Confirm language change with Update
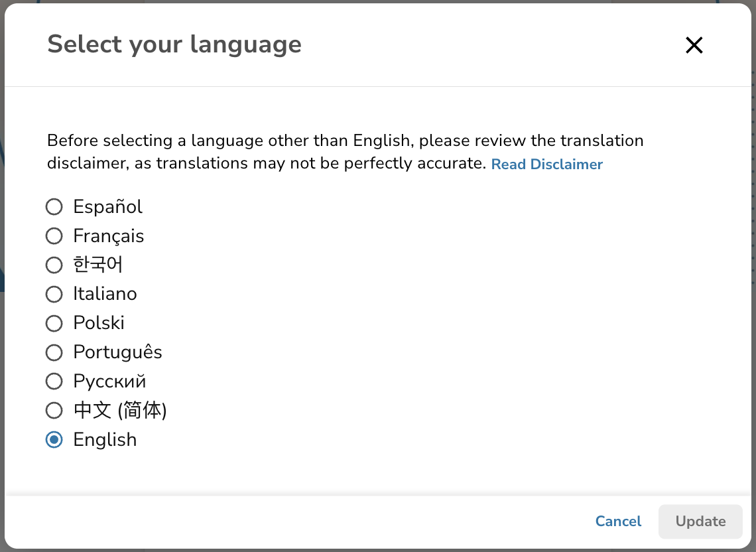The width and height of the screenshot is (756, 552). [700, 521]
